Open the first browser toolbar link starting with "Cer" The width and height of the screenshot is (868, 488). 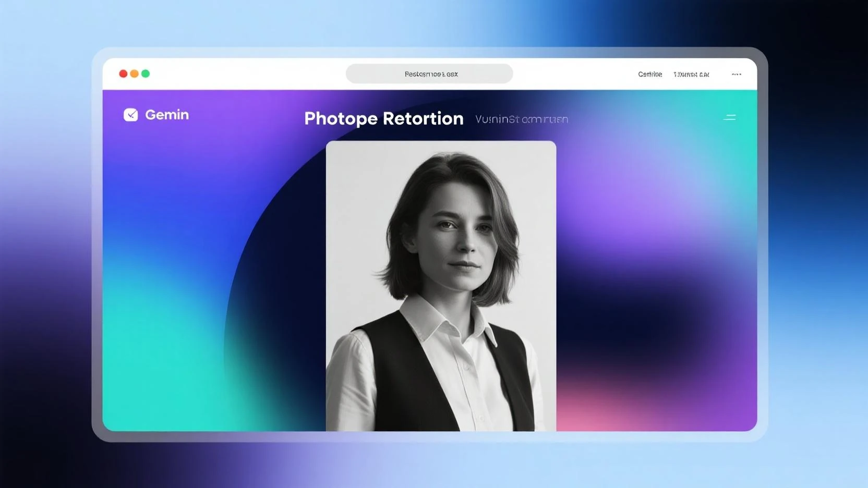(650, 75)
